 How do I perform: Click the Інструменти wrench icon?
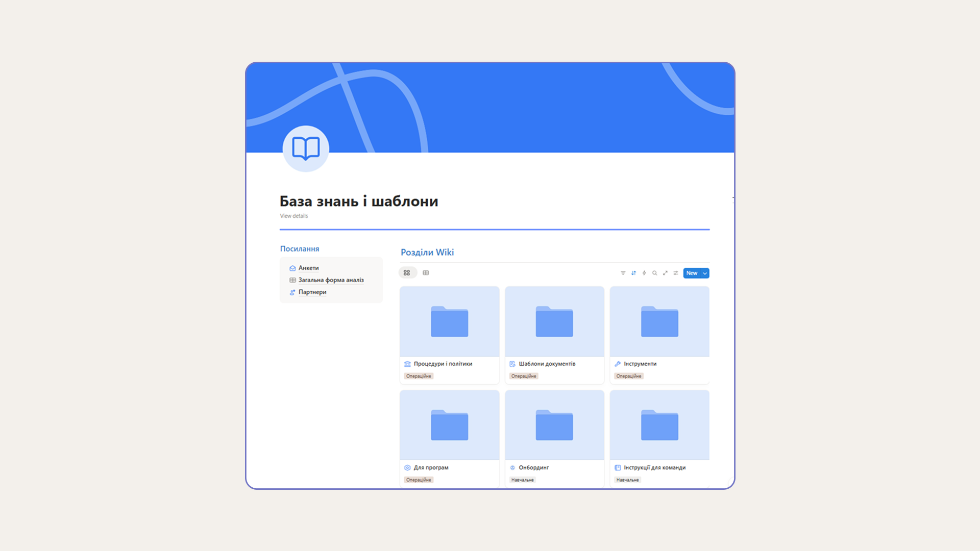pos(618,364)
